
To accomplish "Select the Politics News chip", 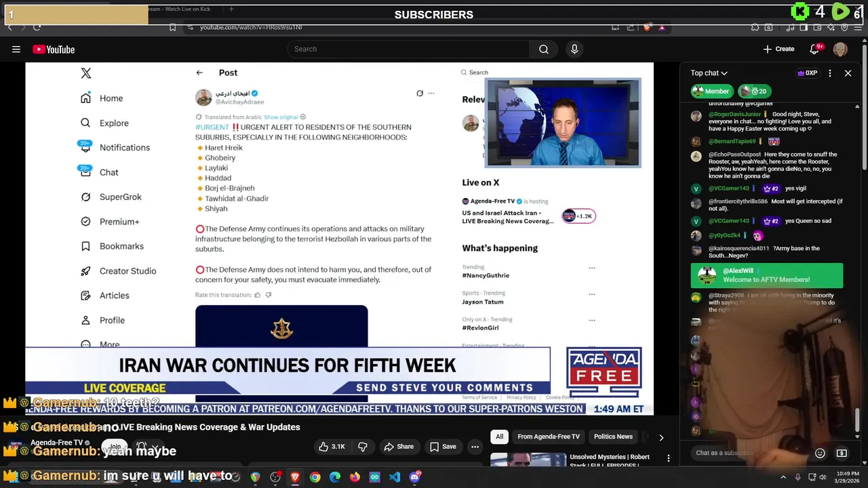I will [x=613, y=436].
